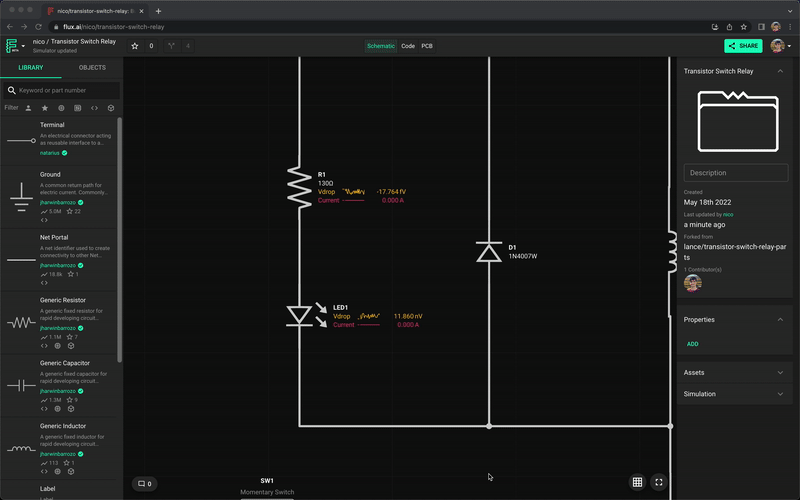Click the diode D1 symbol on canvas
800x500 pixels.
tap(488, 252)
